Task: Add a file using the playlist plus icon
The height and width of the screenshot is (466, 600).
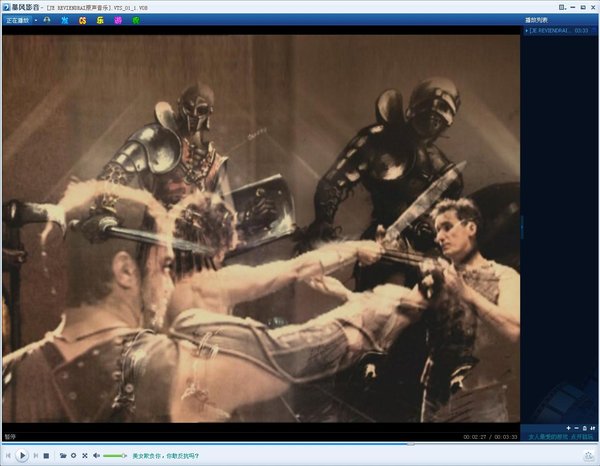Action: [568, 427]
